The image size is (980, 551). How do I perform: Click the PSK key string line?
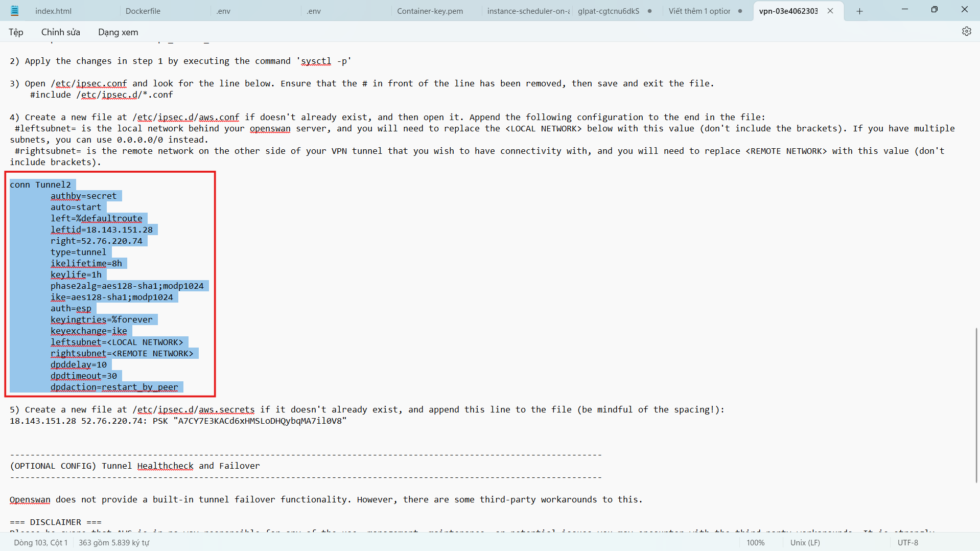click(x=178, y=421)
